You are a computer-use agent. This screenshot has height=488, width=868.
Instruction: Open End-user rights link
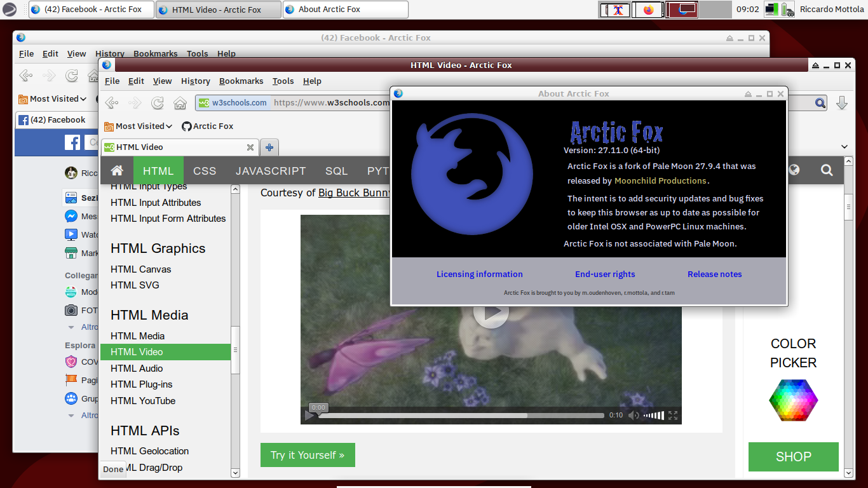coord(605,274)
